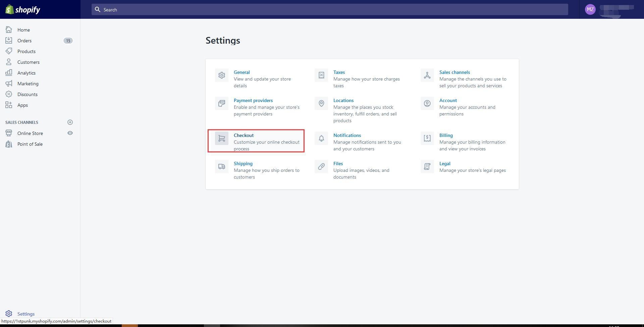
Task: Open the Billing settings link
Action: (446, 135)
